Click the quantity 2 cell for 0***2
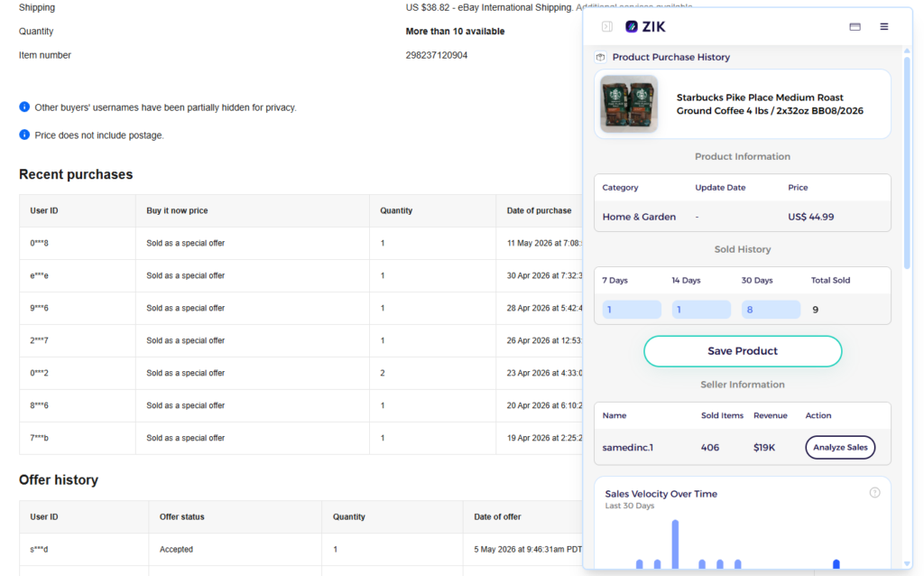Viewport: 924px width, 576px height. point(383,373)
